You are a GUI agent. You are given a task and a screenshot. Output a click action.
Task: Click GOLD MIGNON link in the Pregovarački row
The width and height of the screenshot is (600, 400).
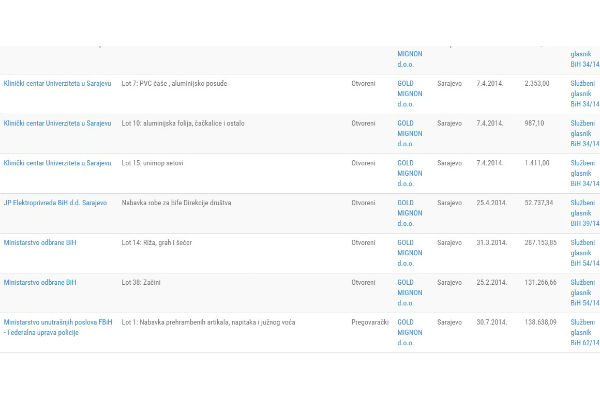pos(409,333)
